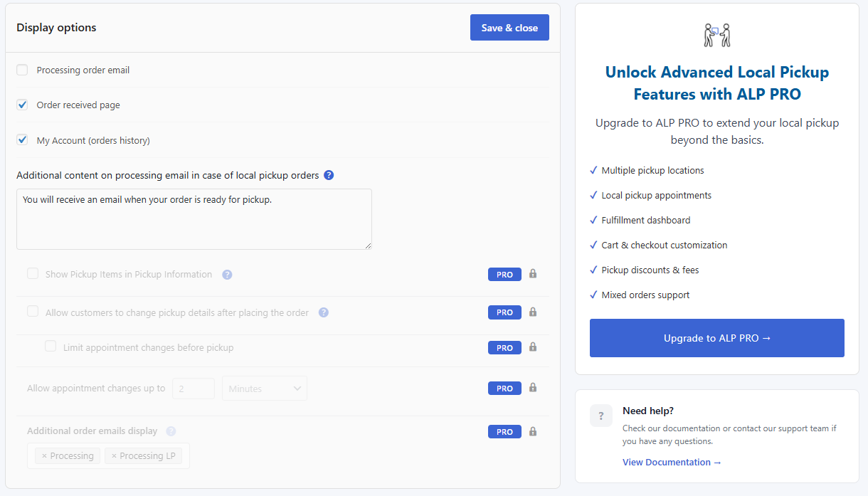Show help for Additional order emails display
The image size is (868, 496).
coord(171,431)
